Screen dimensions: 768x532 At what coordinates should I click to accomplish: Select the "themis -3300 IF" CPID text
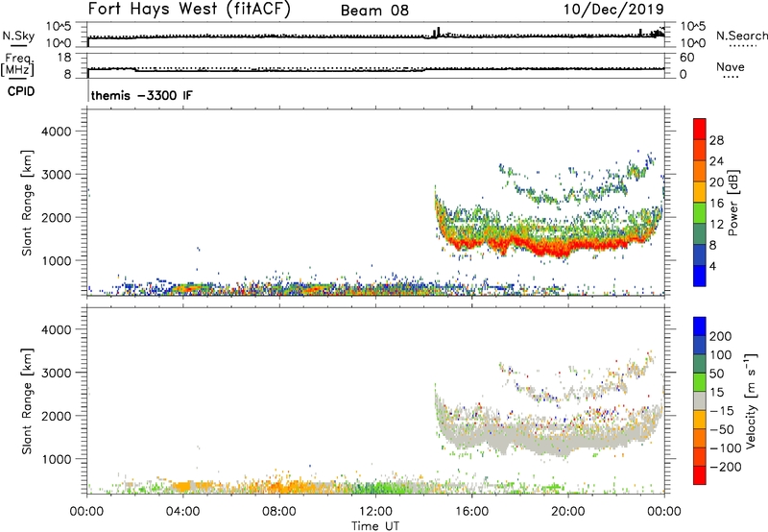(x=141, y=95)
